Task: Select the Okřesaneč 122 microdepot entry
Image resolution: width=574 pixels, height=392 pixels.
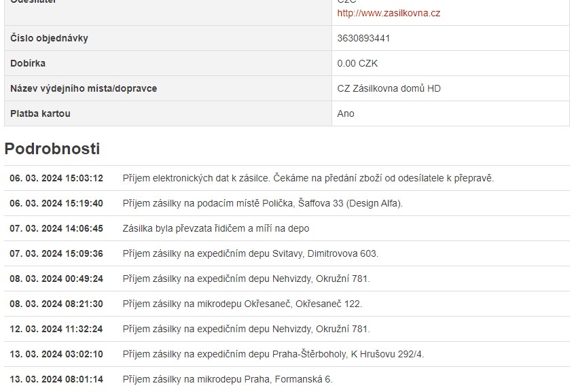Action: pos(242,304)
